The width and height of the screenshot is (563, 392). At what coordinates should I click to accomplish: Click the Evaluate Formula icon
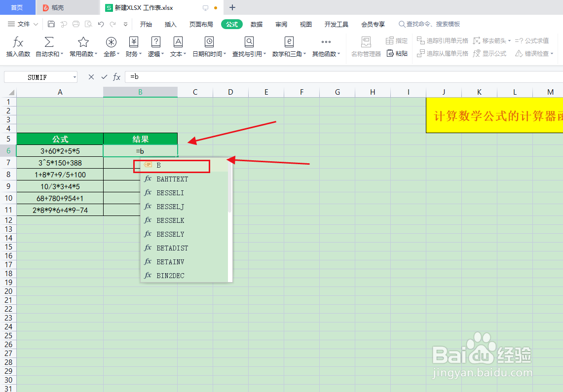[519, 40]
